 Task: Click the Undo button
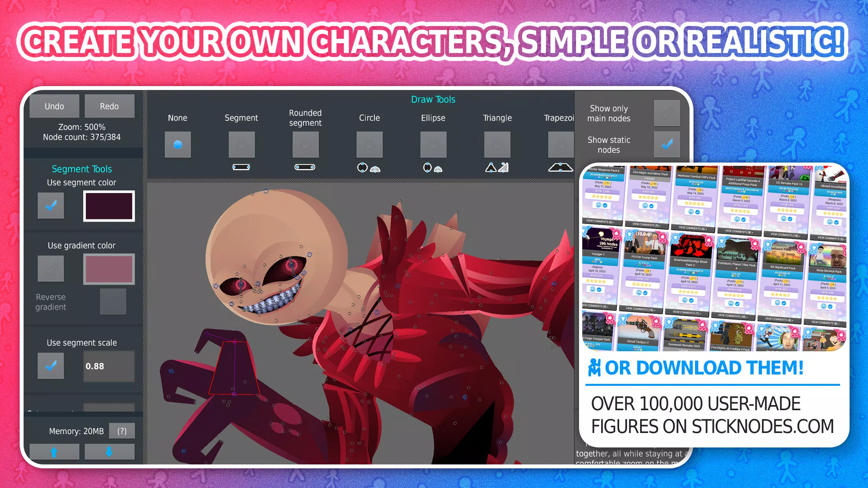54,106
